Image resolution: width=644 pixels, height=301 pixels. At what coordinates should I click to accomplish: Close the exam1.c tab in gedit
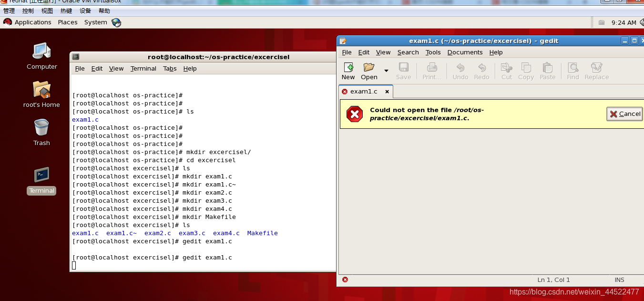pos(387,92)
